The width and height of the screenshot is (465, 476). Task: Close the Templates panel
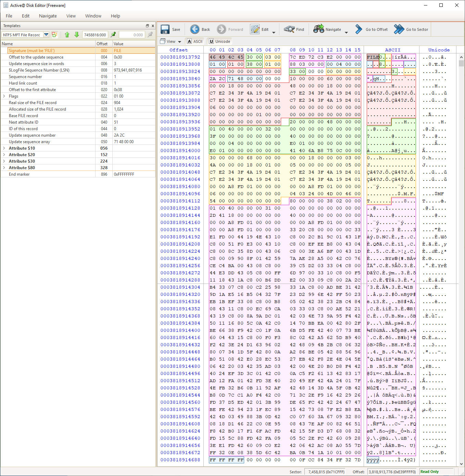(x=153, y=26)
